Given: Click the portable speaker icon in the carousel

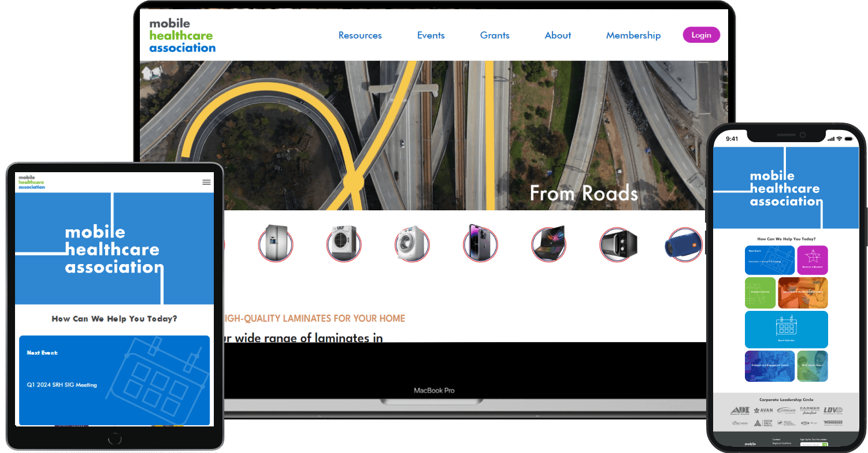Looking at the screenshot, I should pyautogui.click(x=684, y=243).
